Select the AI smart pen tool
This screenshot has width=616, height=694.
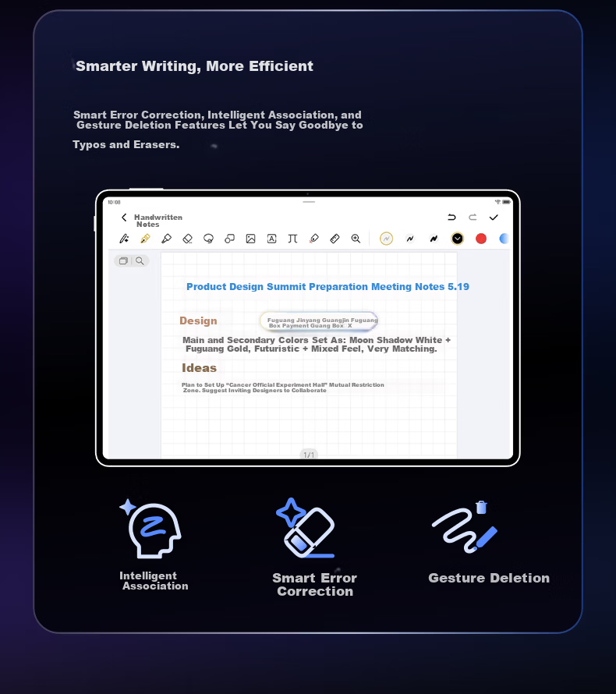(x=124, y=239)
